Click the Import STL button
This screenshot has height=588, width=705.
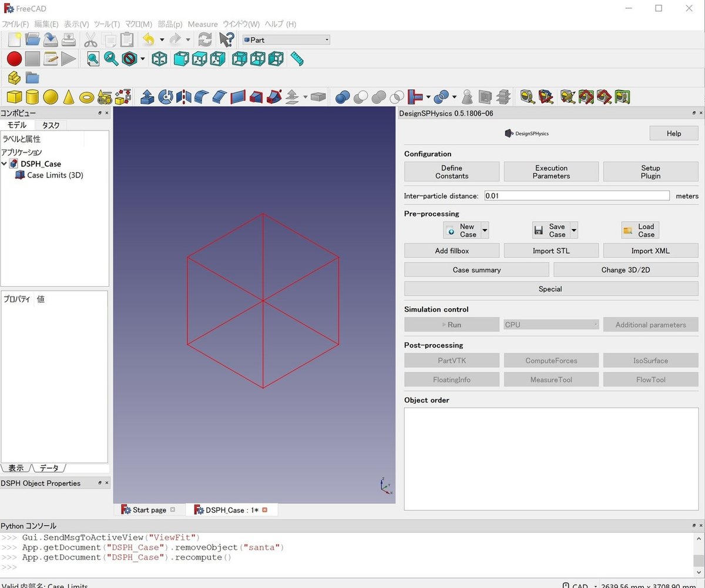coord(551,251)
